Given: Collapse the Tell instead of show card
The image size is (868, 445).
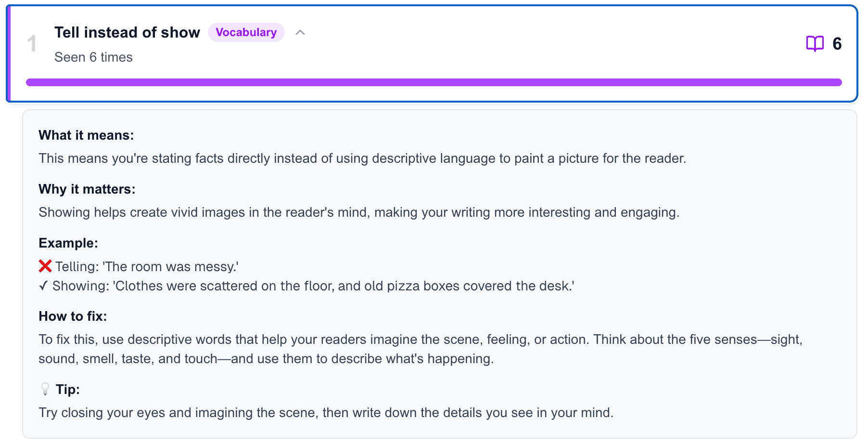Looking at the screenshot, I should pos(300,32).
